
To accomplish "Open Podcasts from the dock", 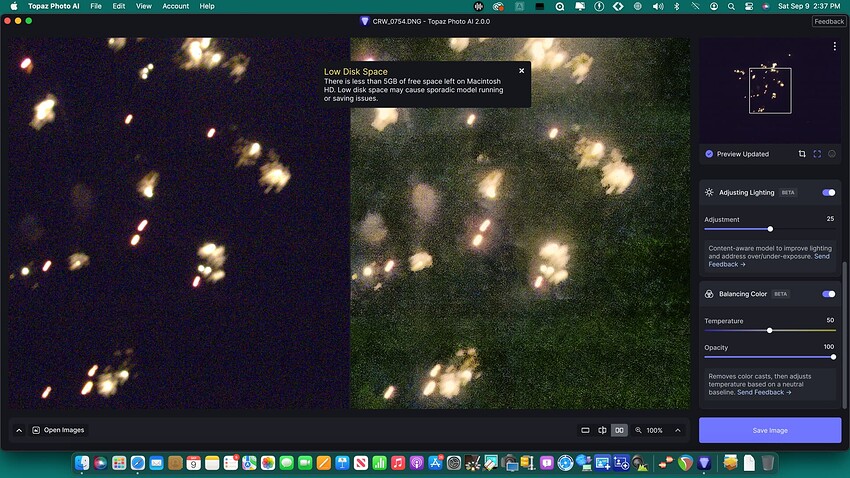I will point(416,463).
